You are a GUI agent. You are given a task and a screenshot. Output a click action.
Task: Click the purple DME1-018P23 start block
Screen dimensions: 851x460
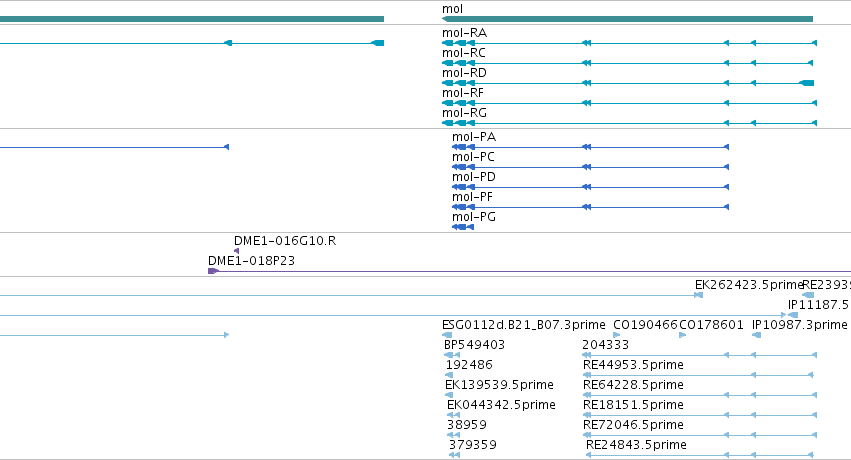pyautogui.click(x=213, y=271)
